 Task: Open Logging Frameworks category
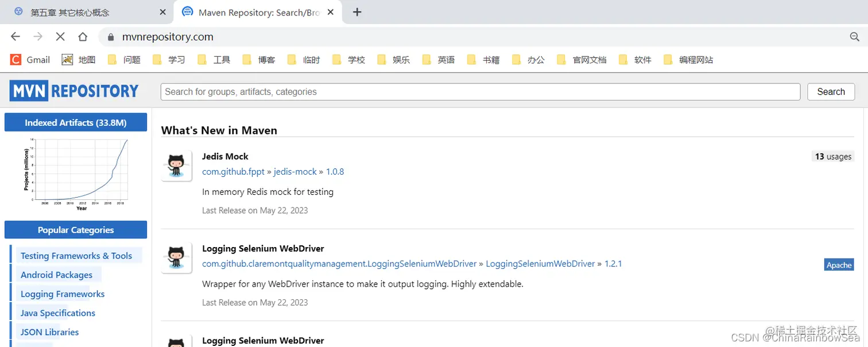click(x=63, y=294)
